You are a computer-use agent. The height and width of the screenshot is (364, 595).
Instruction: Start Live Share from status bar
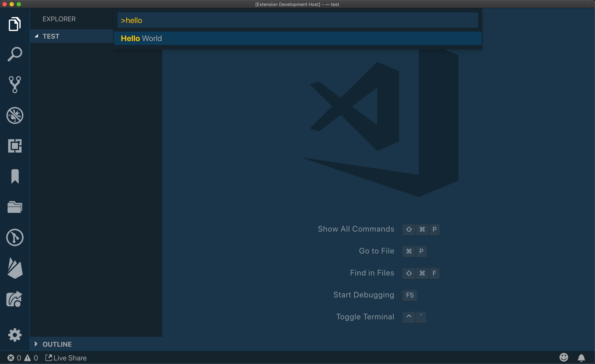click(x=66, y=358)
